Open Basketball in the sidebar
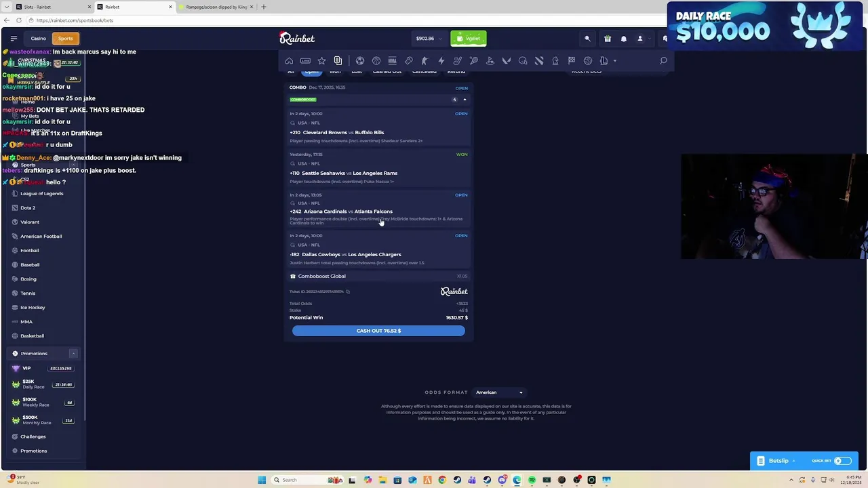This screenshot has height=488, width=868. click(32, 336)
